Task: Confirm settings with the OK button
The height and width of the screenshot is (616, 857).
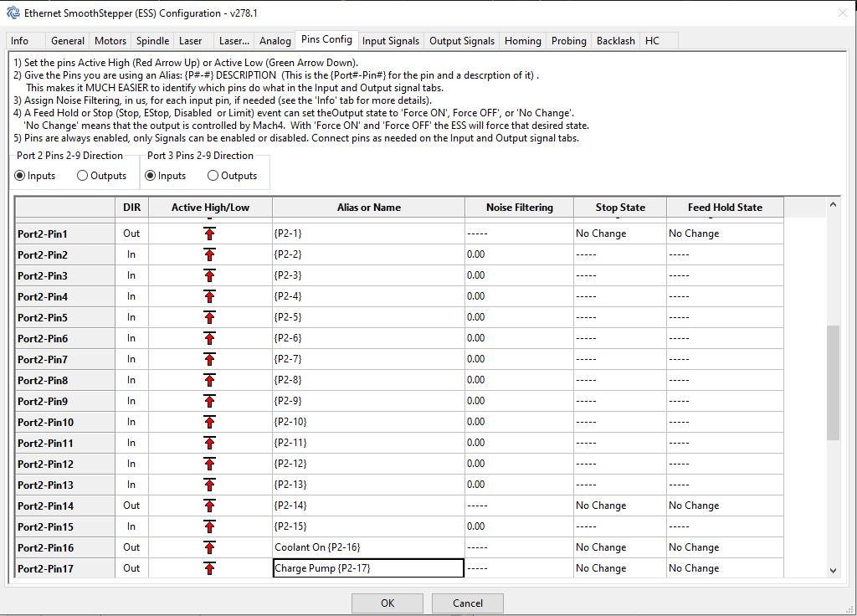Action: click(x=387, y=603)
